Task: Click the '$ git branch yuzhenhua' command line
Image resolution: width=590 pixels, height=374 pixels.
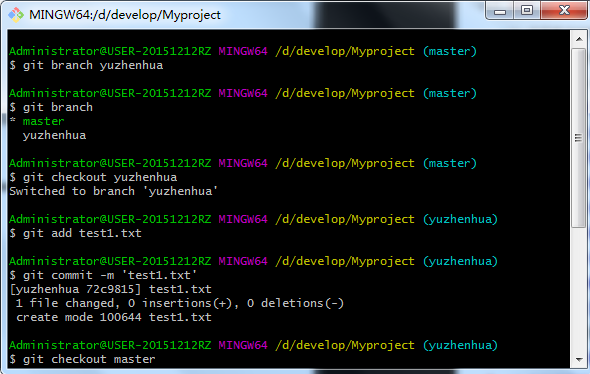Action: (x=86, y=65)
